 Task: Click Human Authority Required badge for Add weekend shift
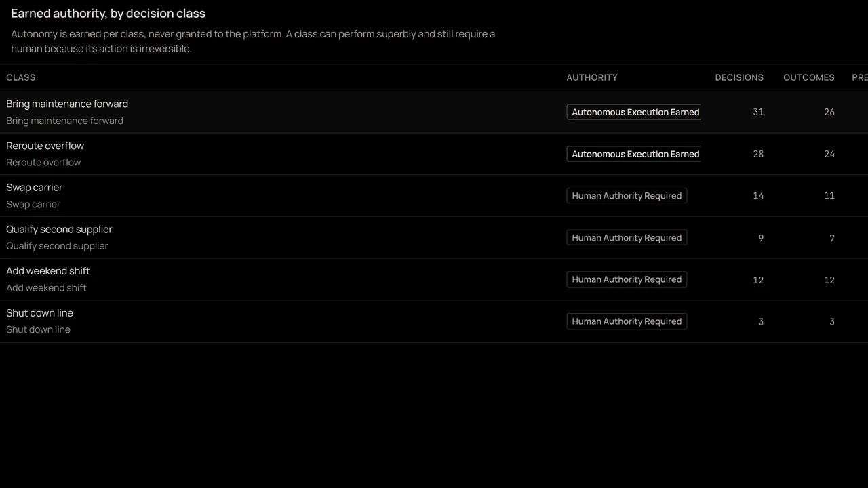point(627,279)
